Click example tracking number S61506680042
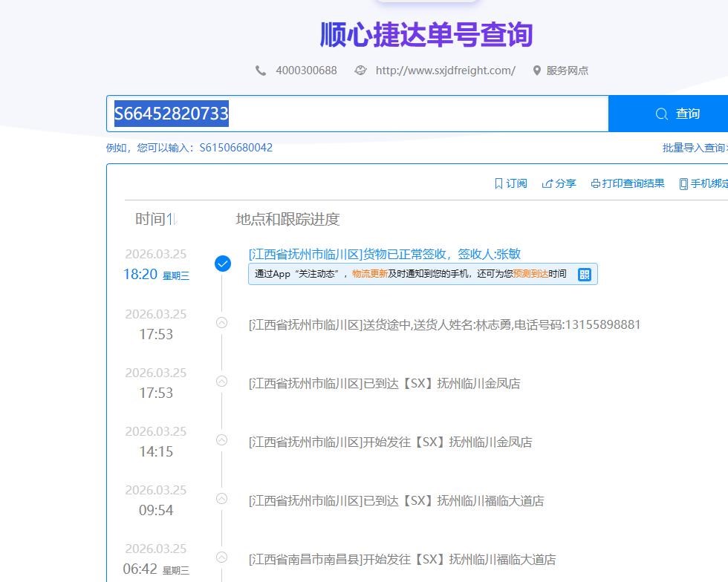Viewport: 728px width, 582px height. [235, 148]
